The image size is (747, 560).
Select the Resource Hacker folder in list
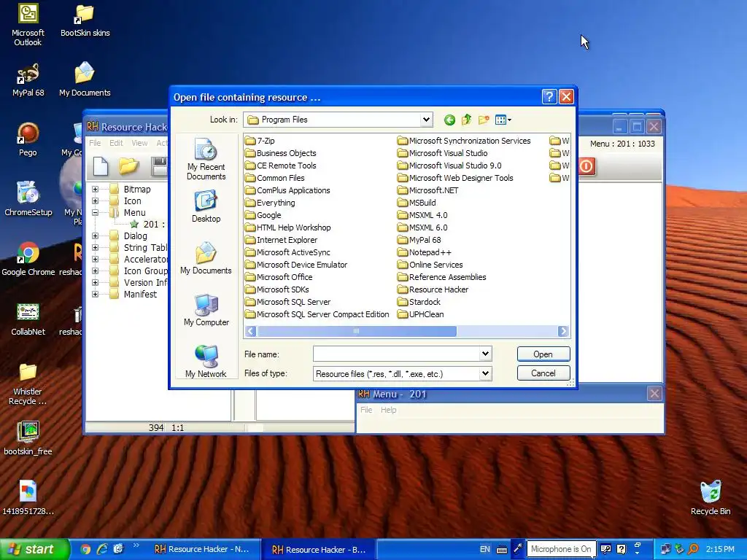[x=433, y=289]
